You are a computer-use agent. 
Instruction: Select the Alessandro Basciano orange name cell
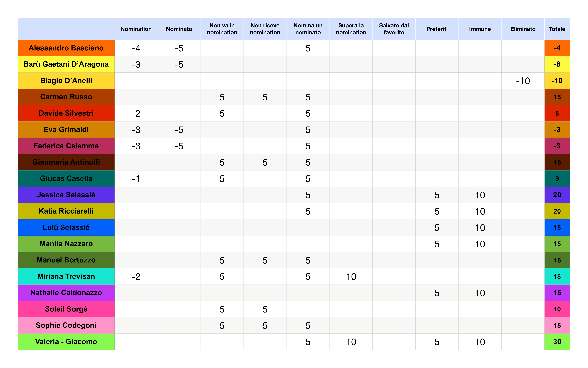66,48
